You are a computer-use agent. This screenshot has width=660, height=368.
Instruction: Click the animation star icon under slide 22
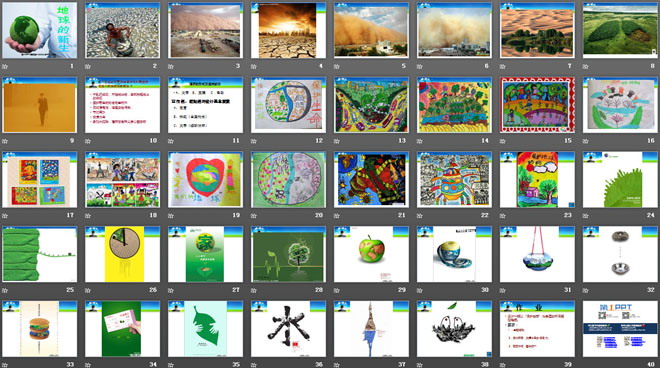420,216
